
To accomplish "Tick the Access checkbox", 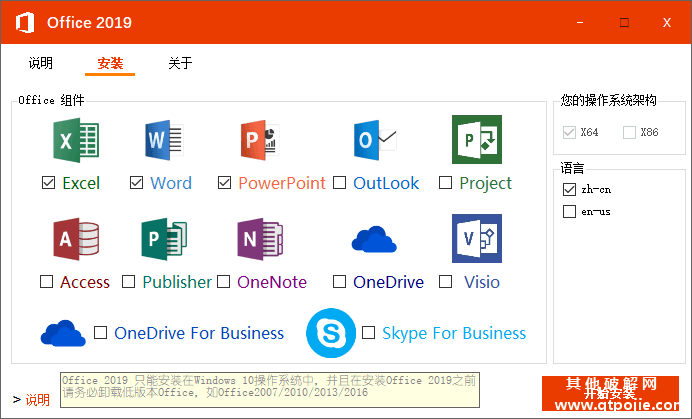I will 46,281.
